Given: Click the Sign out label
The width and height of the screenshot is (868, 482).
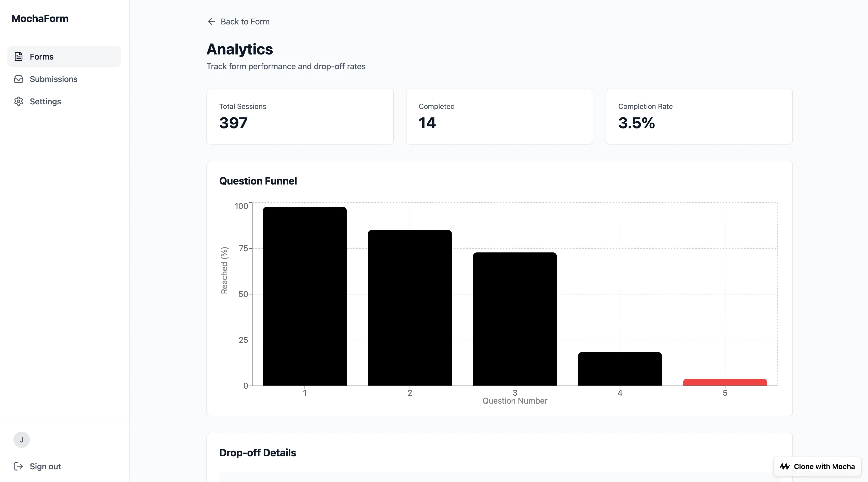Looking at the screenshot, I should [x=45, y=466].
